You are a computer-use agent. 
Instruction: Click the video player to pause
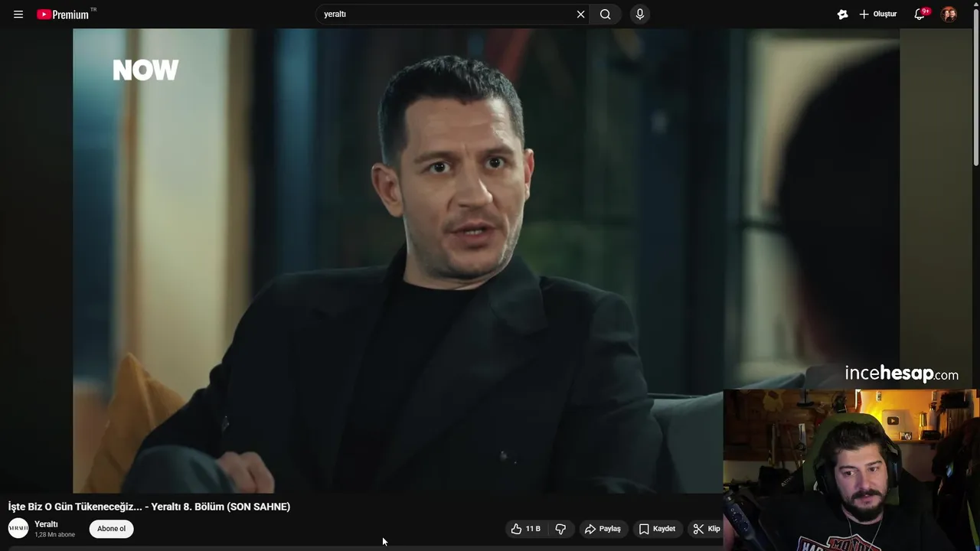(x=486, y=260)
